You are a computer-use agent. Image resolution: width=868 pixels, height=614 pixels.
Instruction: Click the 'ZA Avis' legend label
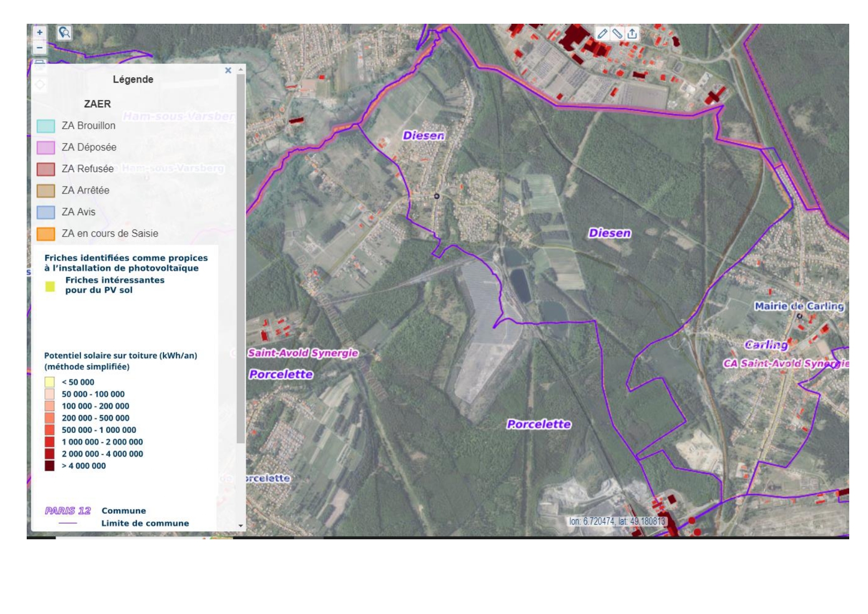point(79,212)
